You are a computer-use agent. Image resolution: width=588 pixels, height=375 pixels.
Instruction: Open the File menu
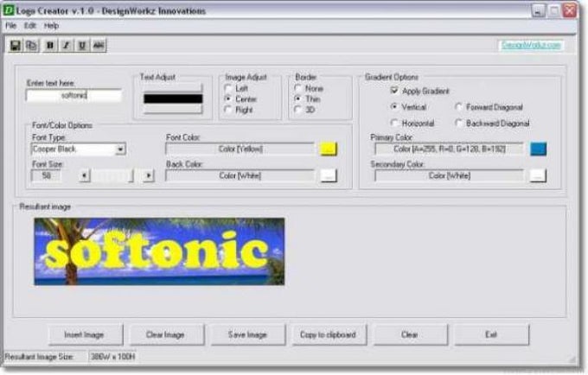(11, 26)
